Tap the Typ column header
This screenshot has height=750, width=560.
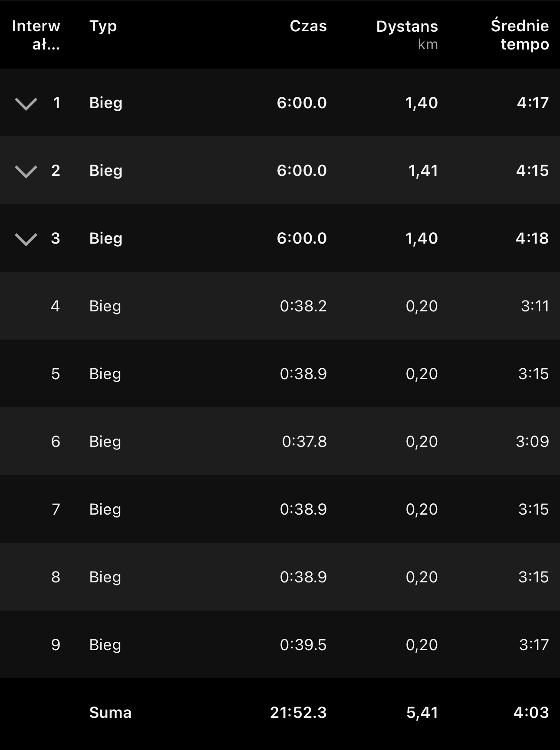tap(103, 26)
